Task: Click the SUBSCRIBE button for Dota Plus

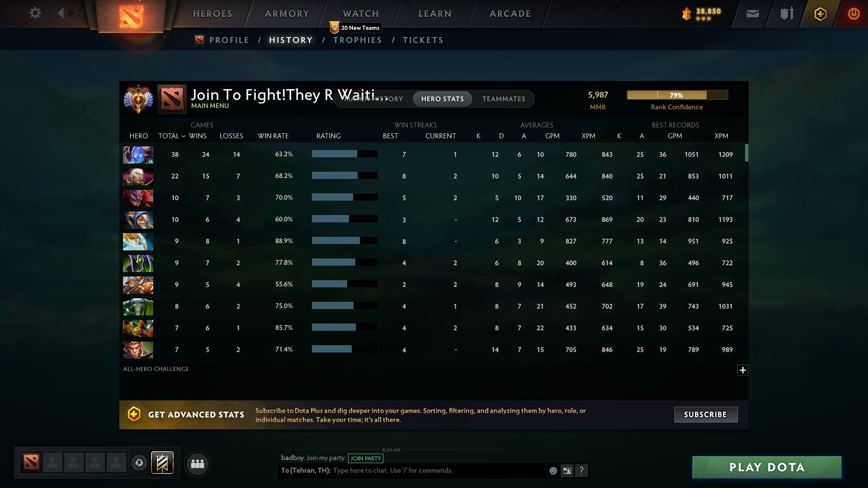Action: tap(705, 414)
